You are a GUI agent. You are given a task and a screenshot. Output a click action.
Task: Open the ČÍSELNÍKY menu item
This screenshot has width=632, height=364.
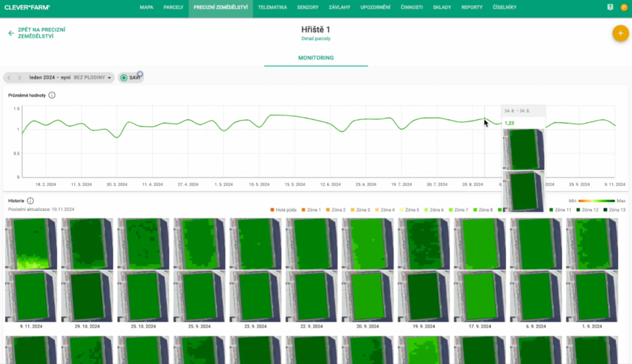(x=505, y=7)
